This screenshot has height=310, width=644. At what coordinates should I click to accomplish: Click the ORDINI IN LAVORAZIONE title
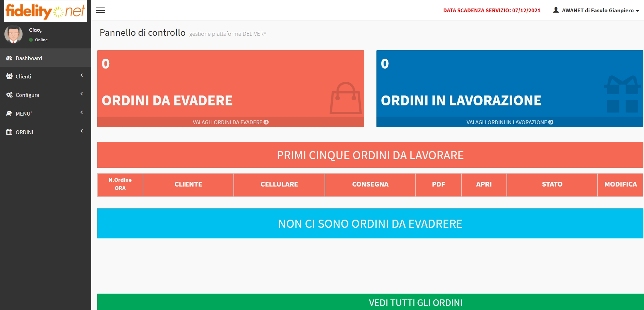coord(461,101)
